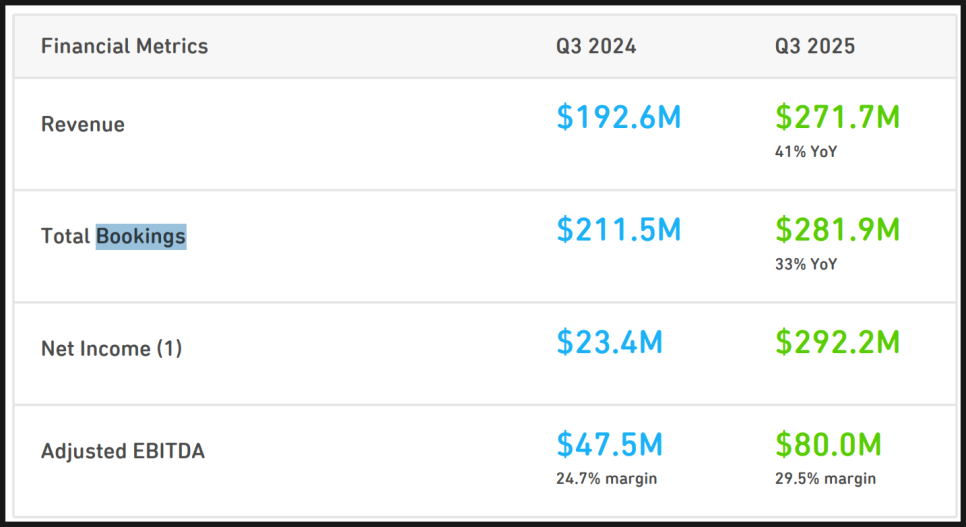This screenshot has height=527, width=966.
Task: Click the Financial Metrics column header
Action: pos(124,46)
